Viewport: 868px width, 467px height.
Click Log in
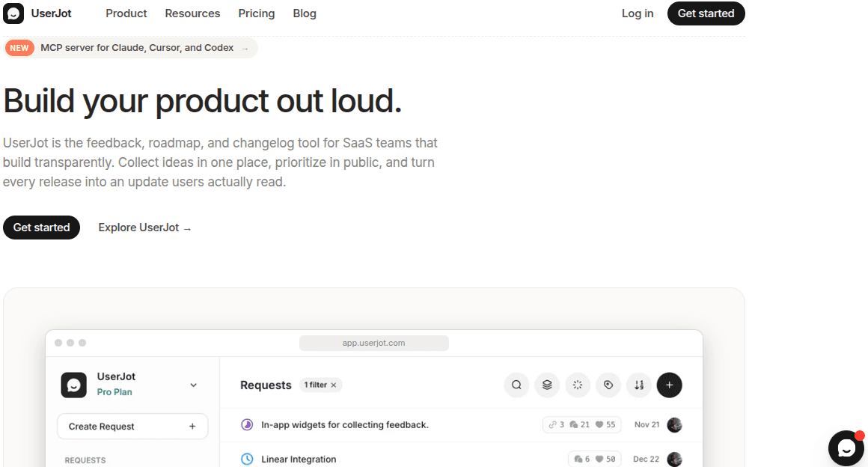638,13
